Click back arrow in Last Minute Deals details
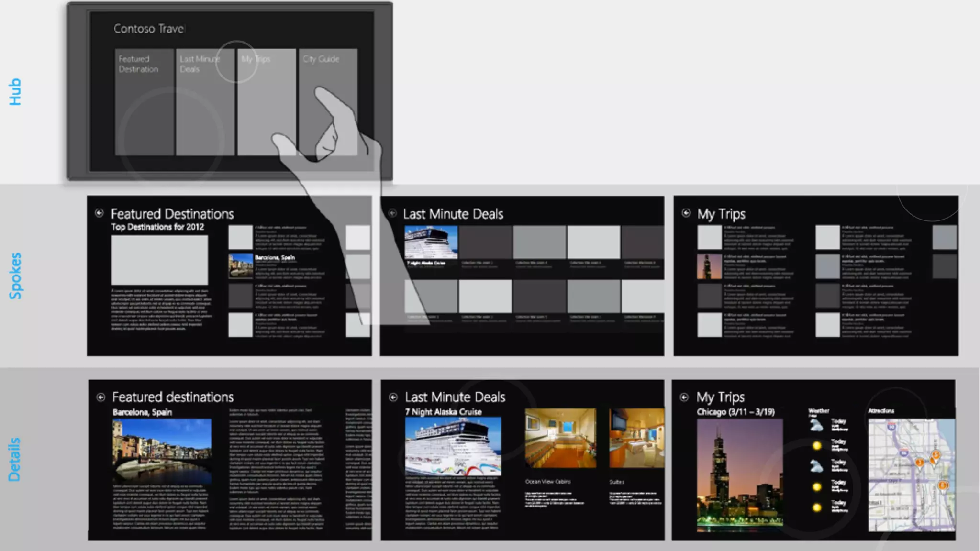The height and width of the screenshot is (551, 980). coord(393,397)
